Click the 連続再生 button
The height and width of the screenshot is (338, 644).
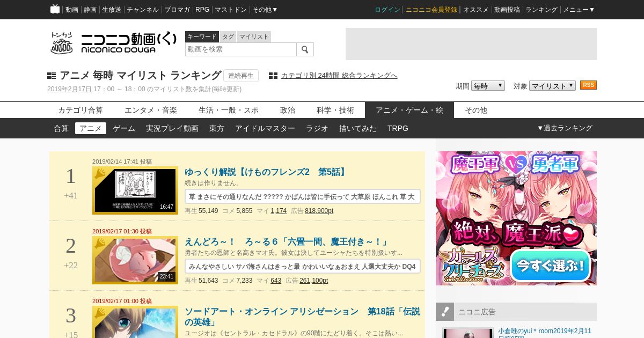coord(241,76)
